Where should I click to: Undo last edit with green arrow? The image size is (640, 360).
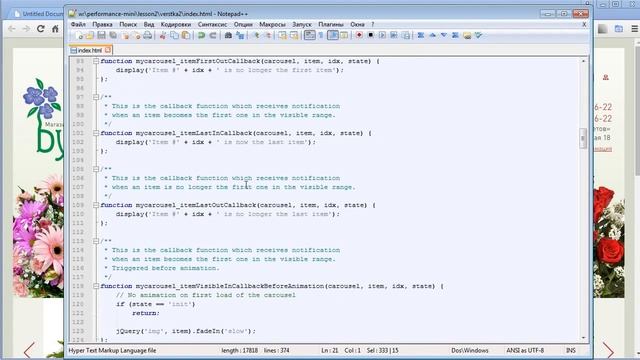tap(201, 36)
